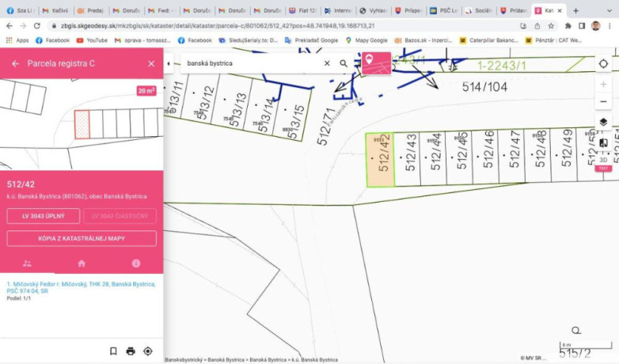Image resolution: width=619 pixels, height=364 pixels.
Task: Clear the banská bystrica search text
Action: coord(327,63)
